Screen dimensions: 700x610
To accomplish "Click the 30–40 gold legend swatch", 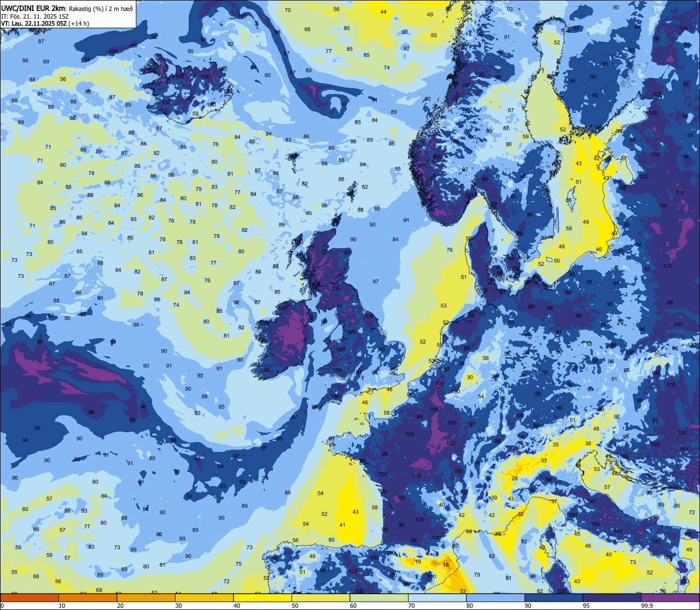I will point(204,597).
